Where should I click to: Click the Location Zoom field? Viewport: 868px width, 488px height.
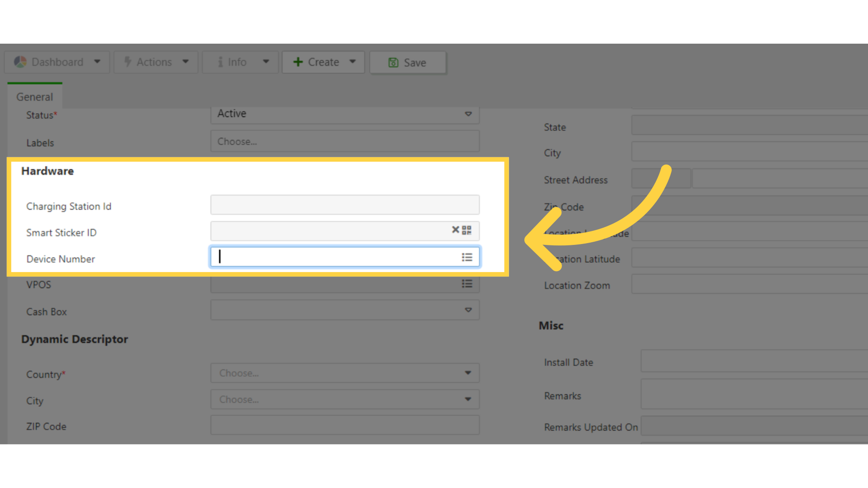point(750,284)
